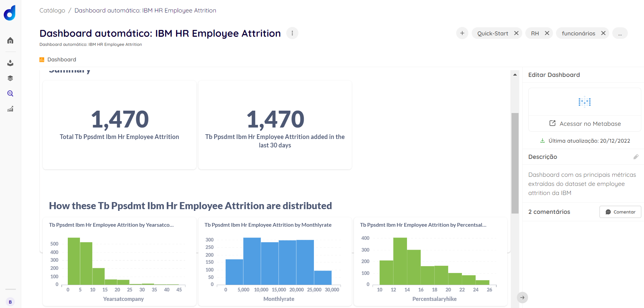Click the Editar Dashboard heading
The height and width of the screenshot is (308, 644).
(554, 75)
